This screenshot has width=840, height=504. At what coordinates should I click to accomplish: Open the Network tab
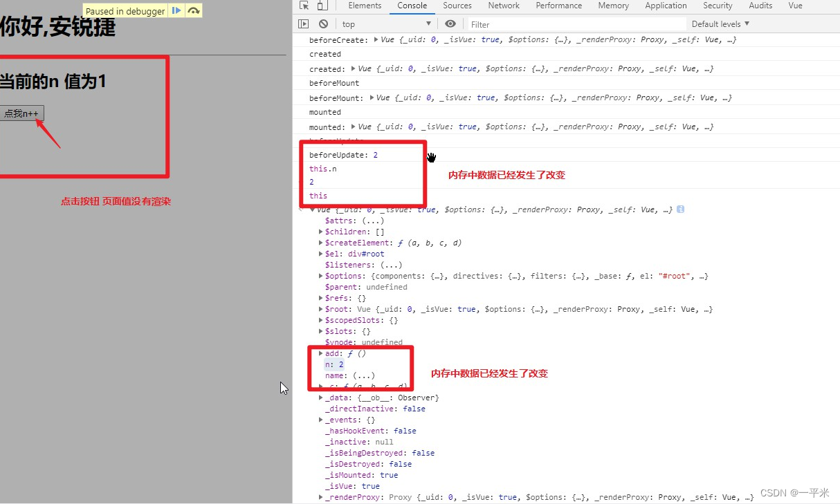(x=504, y=6)
